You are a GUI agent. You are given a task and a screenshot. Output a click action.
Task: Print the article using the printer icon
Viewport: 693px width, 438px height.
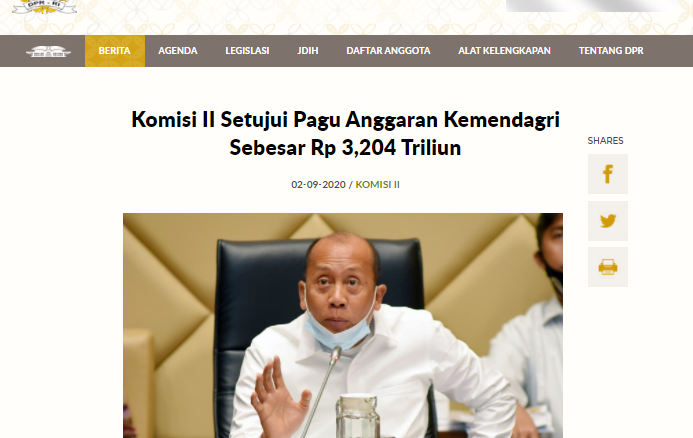[608, 267]
